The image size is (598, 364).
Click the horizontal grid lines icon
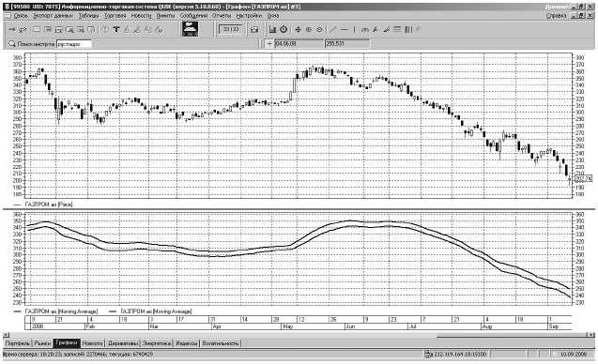pos(397,29)
